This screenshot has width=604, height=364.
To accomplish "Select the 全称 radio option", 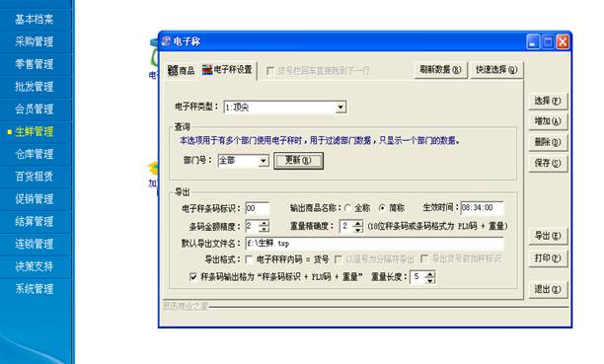I will point(347,208).
